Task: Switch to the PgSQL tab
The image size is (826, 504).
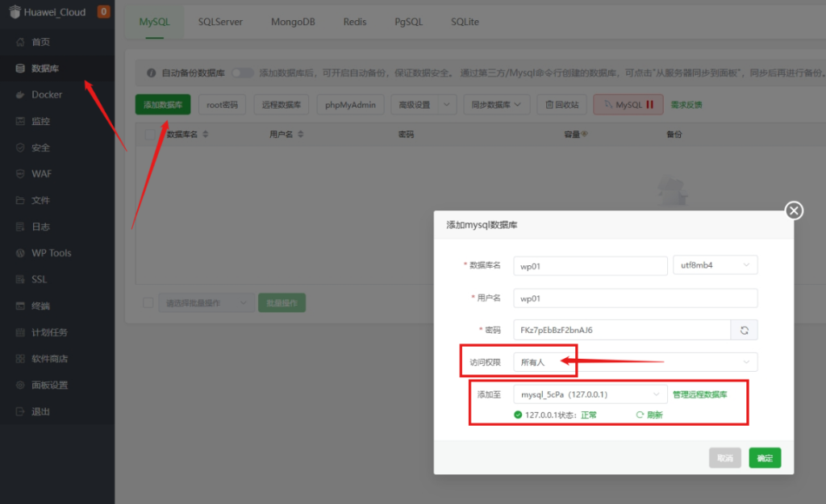Action: click(408, 22)
